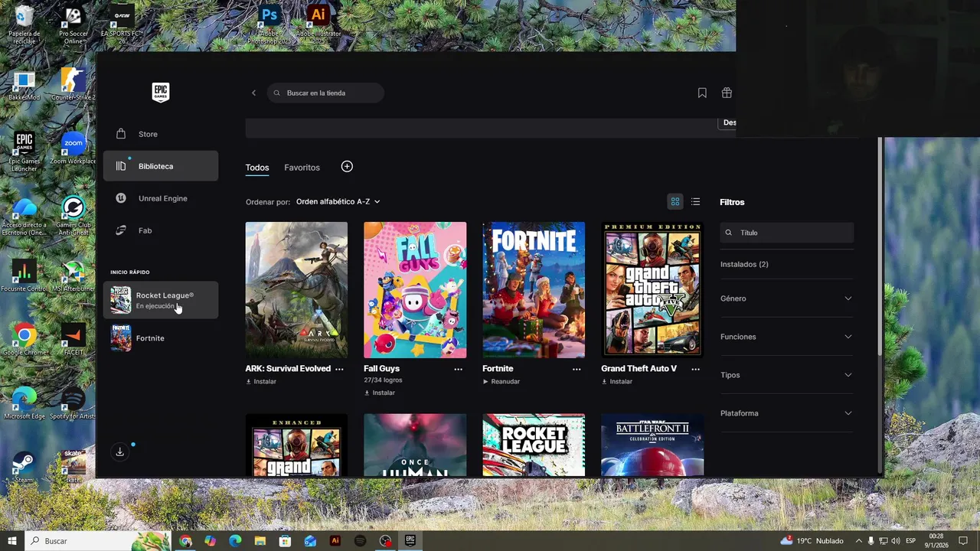980x551 pixels.
Task: Open the downloads icon in the sidebar
Action: coord(119,452)
